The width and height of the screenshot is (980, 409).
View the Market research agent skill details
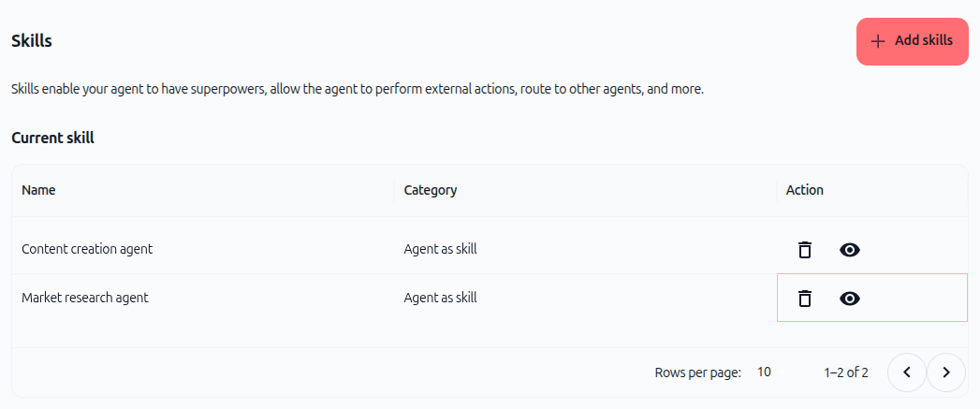pos(849,299)
